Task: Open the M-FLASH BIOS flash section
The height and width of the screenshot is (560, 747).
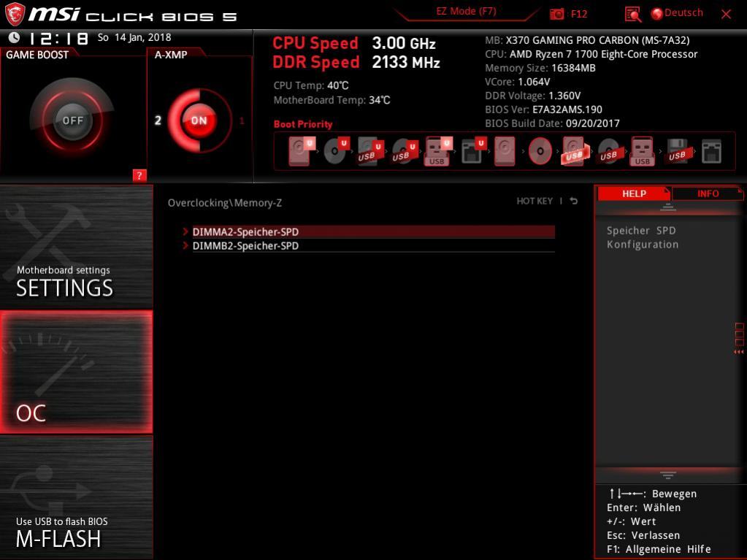Action: click(x=76, y=497)
